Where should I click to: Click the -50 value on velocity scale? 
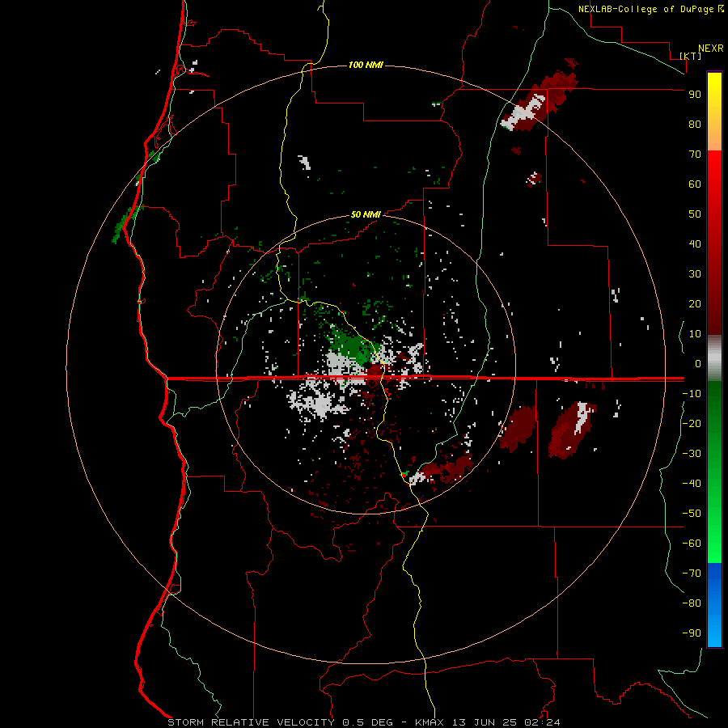click(x=692, y=513)
